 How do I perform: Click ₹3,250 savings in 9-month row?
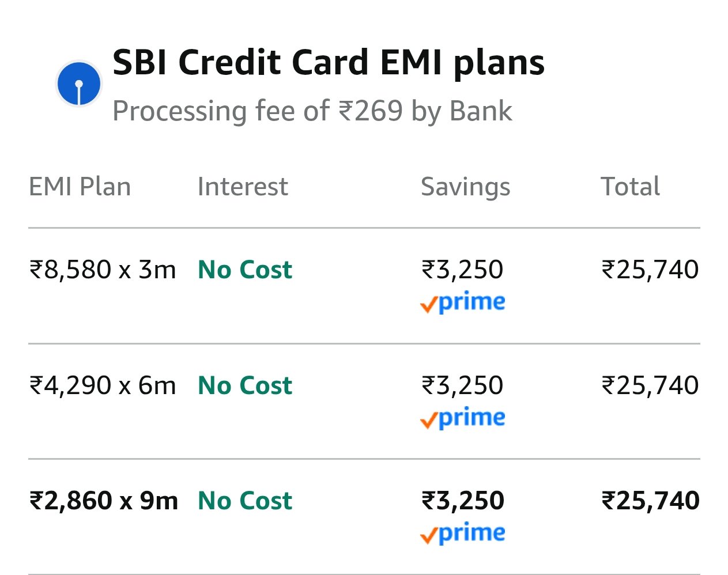coord(463,501)
